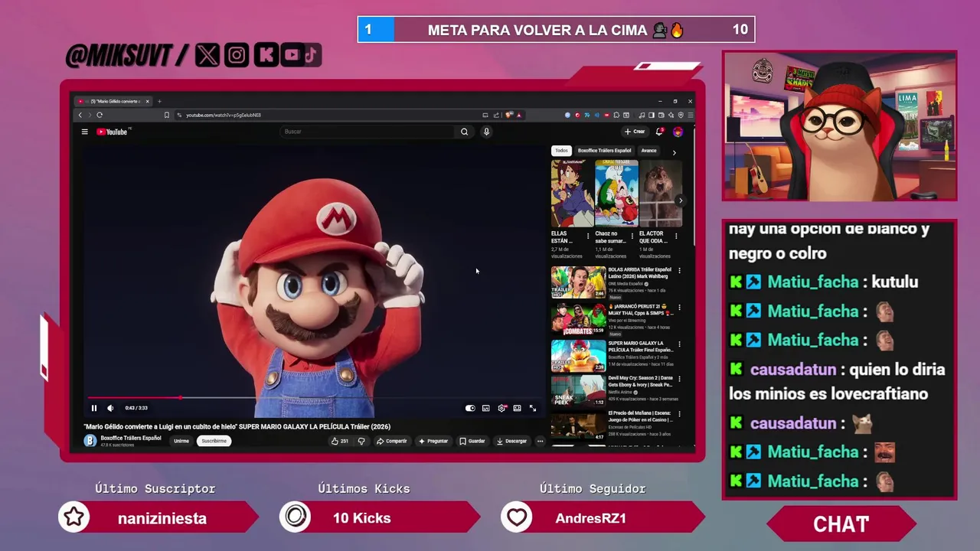Open more actions ellipsis below the video
Viewport: 980px width, 551px height.
pos(540,441)
